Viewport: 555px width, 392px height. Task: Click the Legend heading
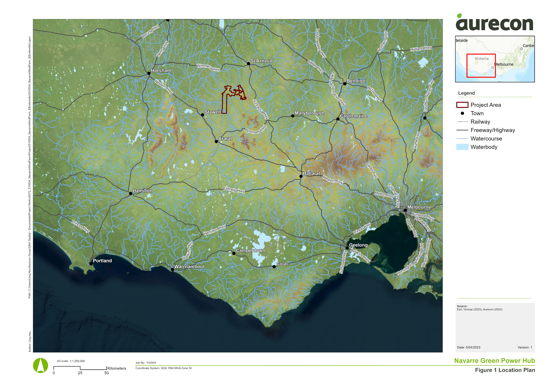coord(467,93)
